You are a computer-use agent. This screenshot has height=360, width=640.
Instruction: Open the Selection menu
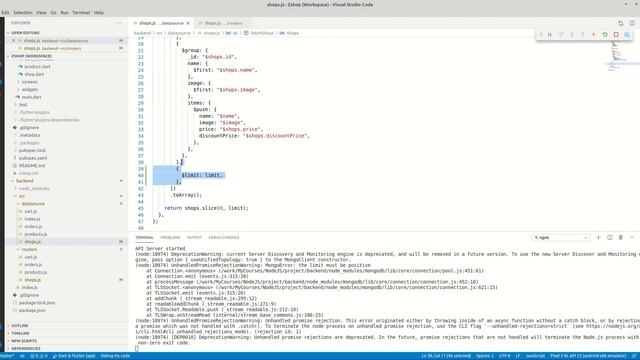pos(23,13)
